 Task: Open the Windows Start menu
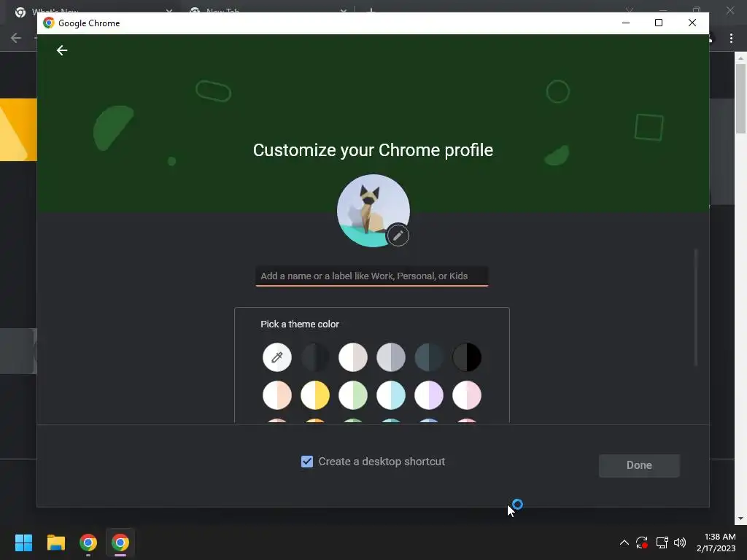pos(23,542)
